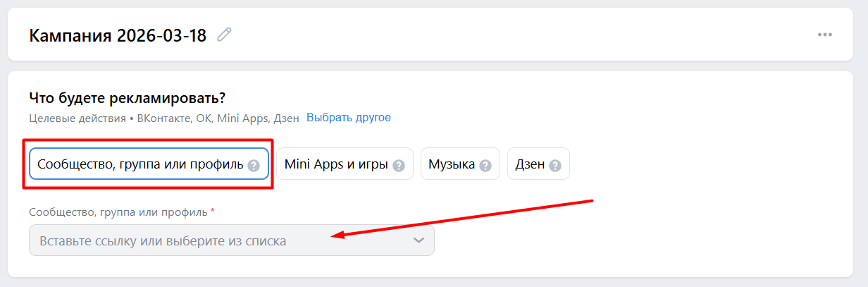Click the pencil icon to rename campaign
The height and width of the screenshot is (287, 868).
(225, 35)
